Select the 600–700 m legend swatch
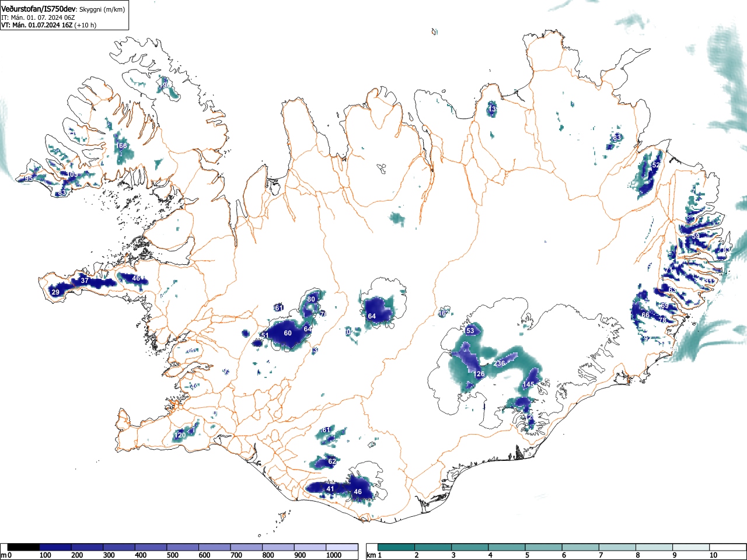Viewport: 747px width, 560px height. [214, 547]
